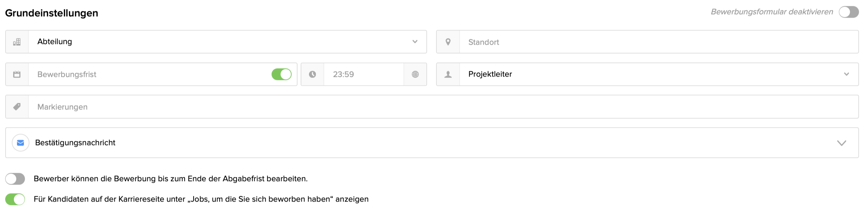The height and width of the screenshot is (214, 868).
Task: Click the Projektleiter person icon
Action: pyautogui.click(x=448, y=74)
